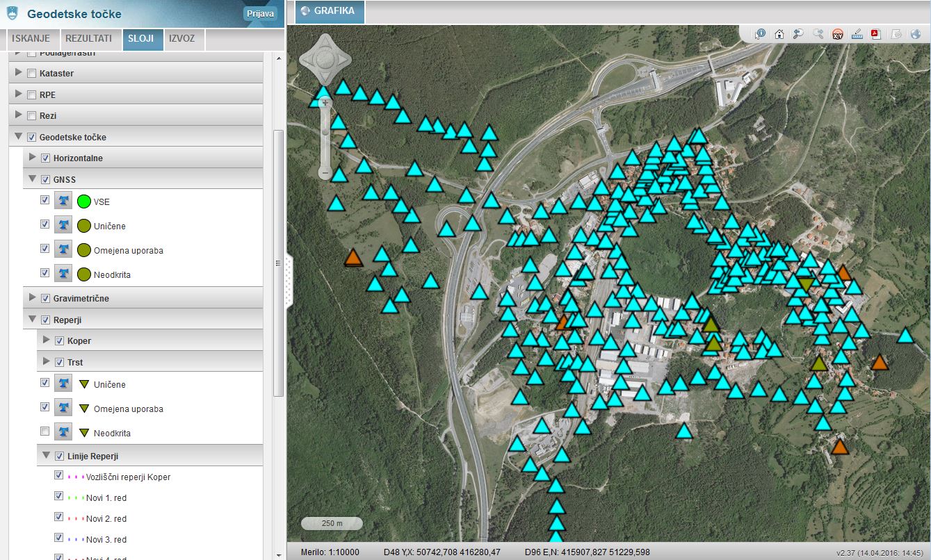Pan the map east with right arrow
The height and width of the screenshot is (560, 931).
[x=343, y=60]
